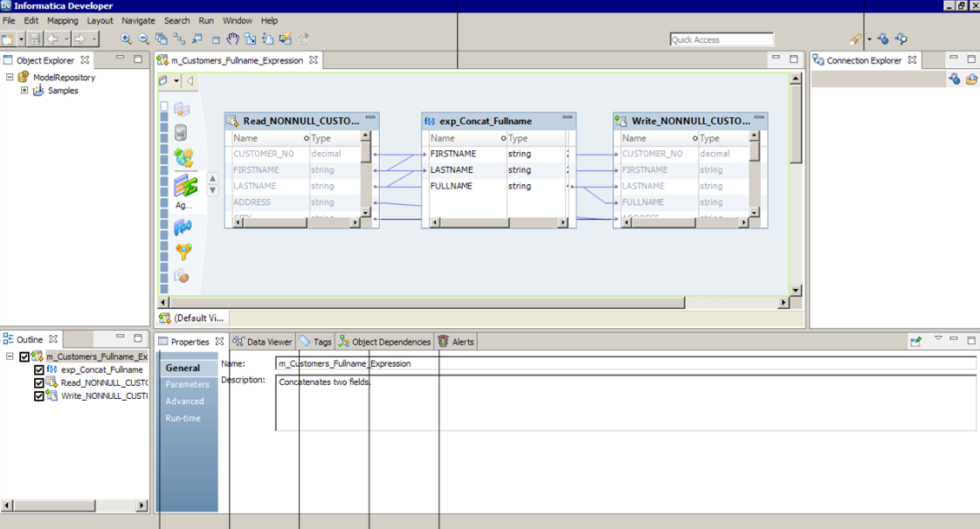The width and height of the screenshot is (980, 529).
Task: Uncheck Read_NONNULL_CUST in the Outline
Action: pos(38,383)
